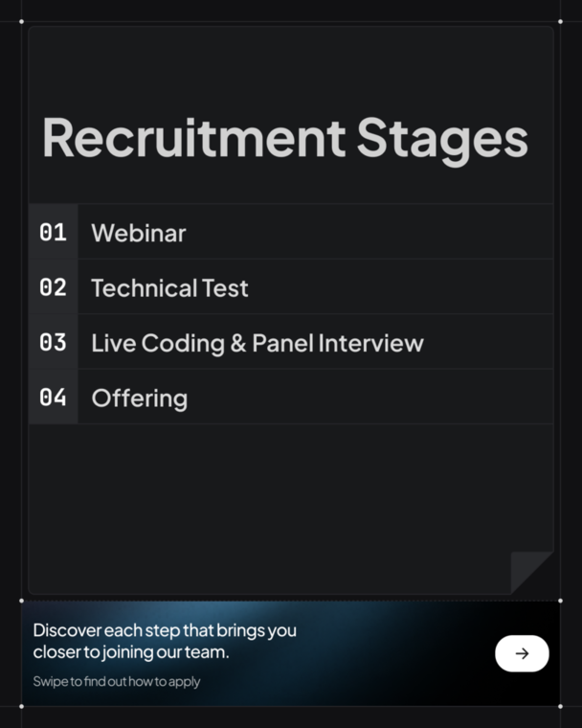This screenshot has width=582, height=728.
Task: Click the top-right corner handle of the card frame
Action: click(560, 21)
